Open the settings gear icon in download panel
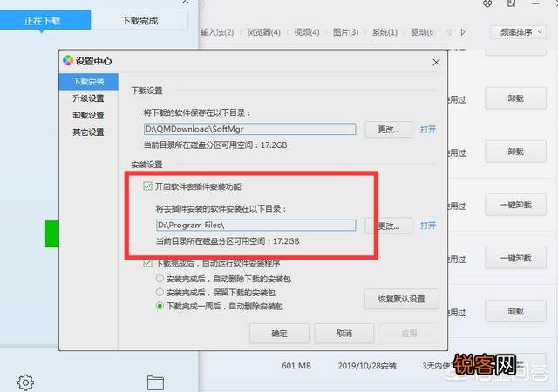The height and width of the screenshot is (392, 558). 25,382
